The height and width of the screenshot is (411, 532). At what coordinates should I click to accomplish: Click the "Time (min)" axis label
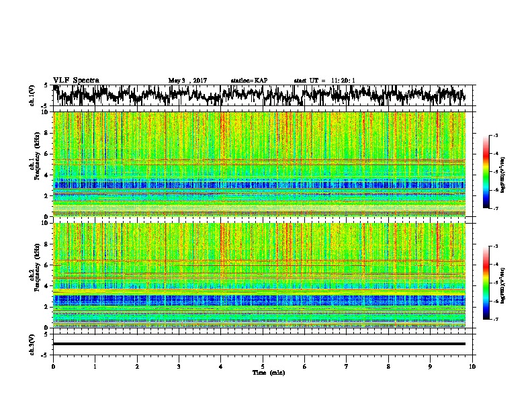pyautogui.click(x=269, y=373)
